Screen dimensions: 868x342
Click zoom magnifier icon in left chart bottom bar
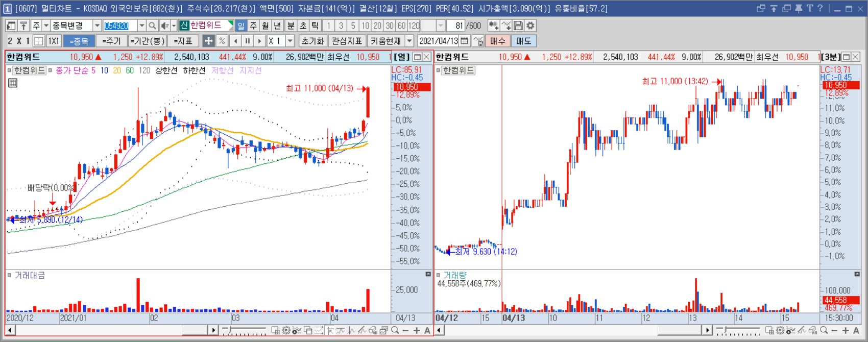tap(395, 330)
